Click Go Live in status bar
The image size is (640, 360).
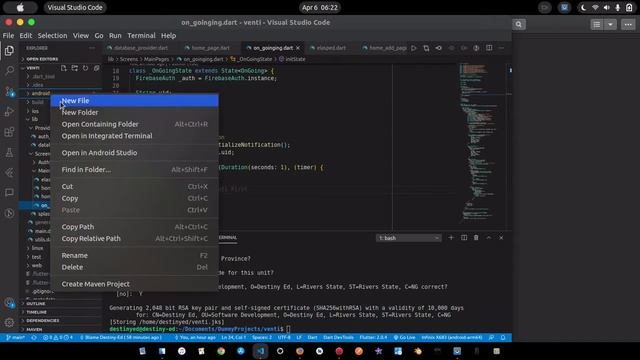click(404, 338)
